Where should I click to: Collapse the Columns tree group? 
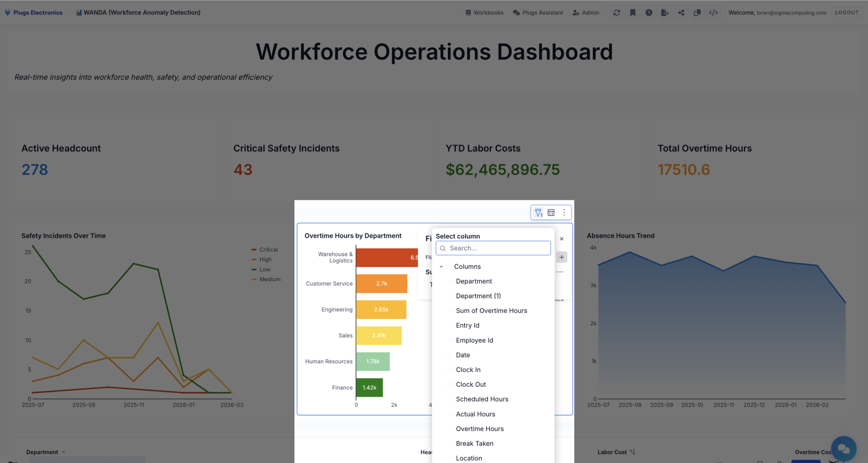pyautogui.click(x=441, y=266)
